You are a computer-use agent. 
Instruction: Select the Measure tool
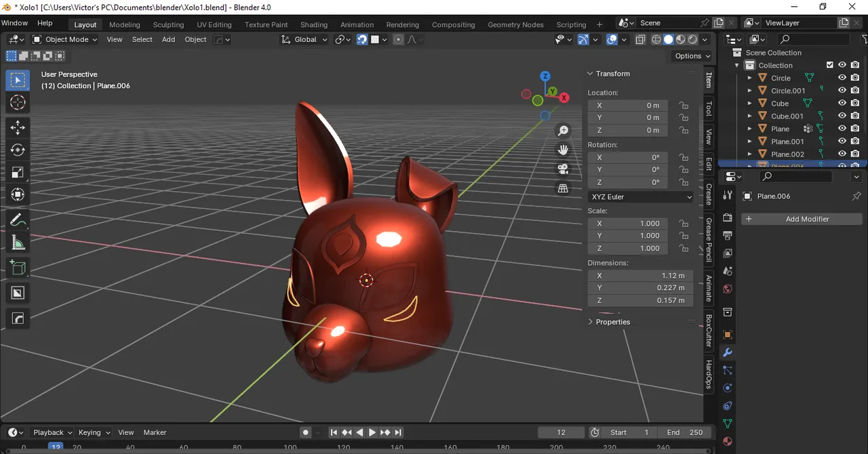pyautogui.click(x=18, y=242)
